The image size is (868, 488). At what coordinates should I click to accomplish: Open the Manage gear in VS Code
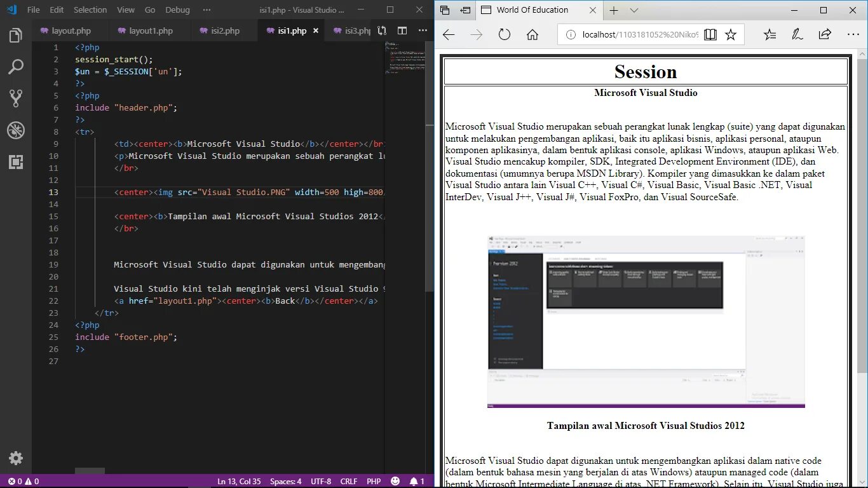point(16,458)
